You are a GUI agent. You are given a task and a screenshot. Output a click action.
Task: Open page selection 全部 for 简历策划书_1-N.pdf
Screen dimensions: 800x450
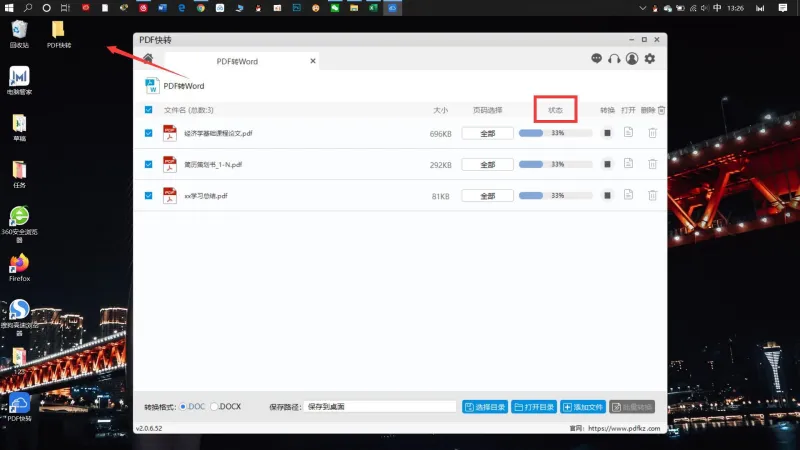(487, 164)
